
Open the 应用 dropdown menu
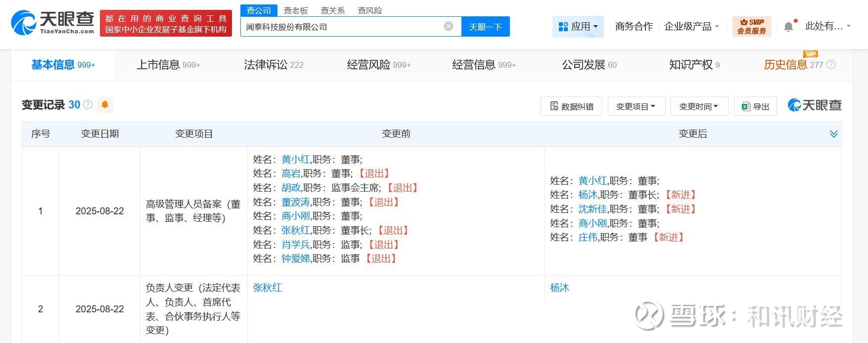pyautogui.click(x=578, y=27)
